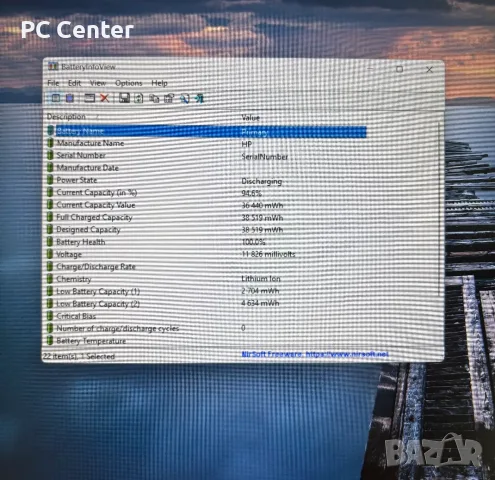
Task: Switch to the battery log view icon
Action: [x=70, y=98]
